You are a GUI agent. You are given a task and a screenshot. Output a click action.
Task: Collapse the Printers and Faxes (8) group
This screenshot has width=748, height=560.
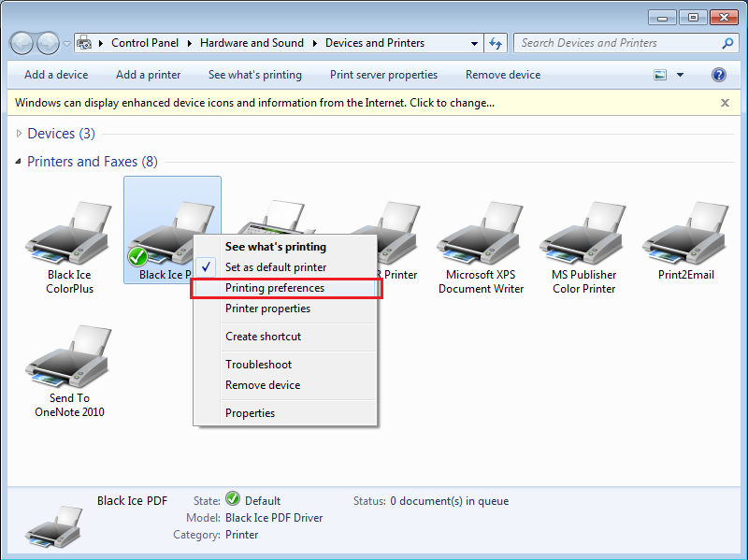point(18,162)
